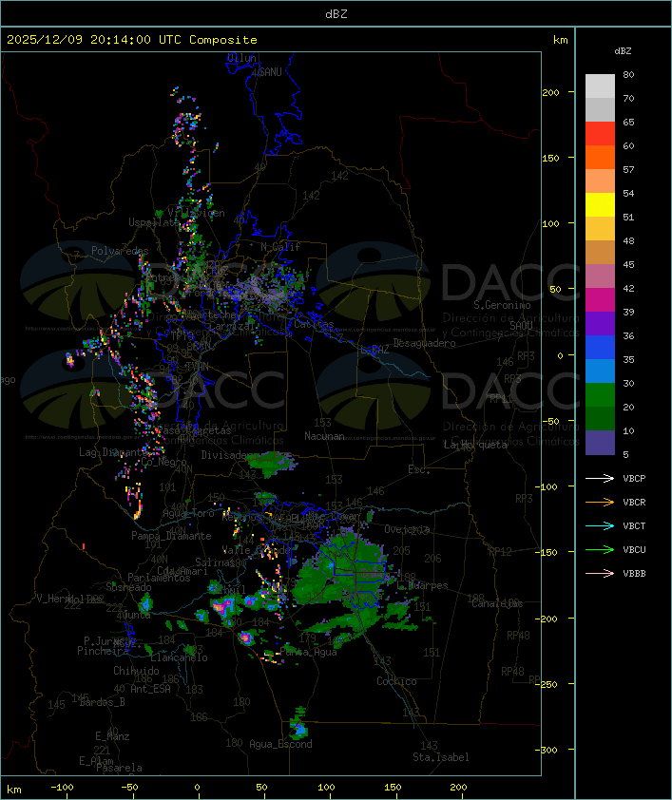Click the 'Pampa_Diamante' map label
The image size is (672, 800).
pyautogui.click(x=171, y=536)
